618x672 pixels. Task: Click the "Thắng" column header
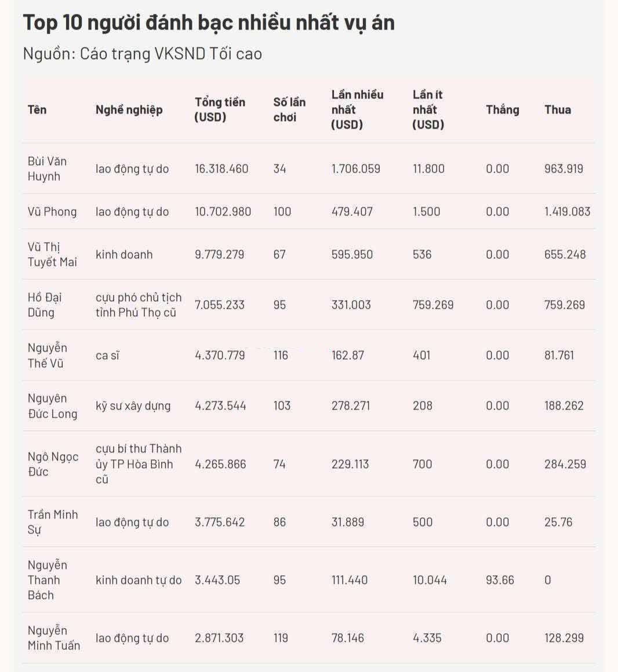(x=502, y=109)
